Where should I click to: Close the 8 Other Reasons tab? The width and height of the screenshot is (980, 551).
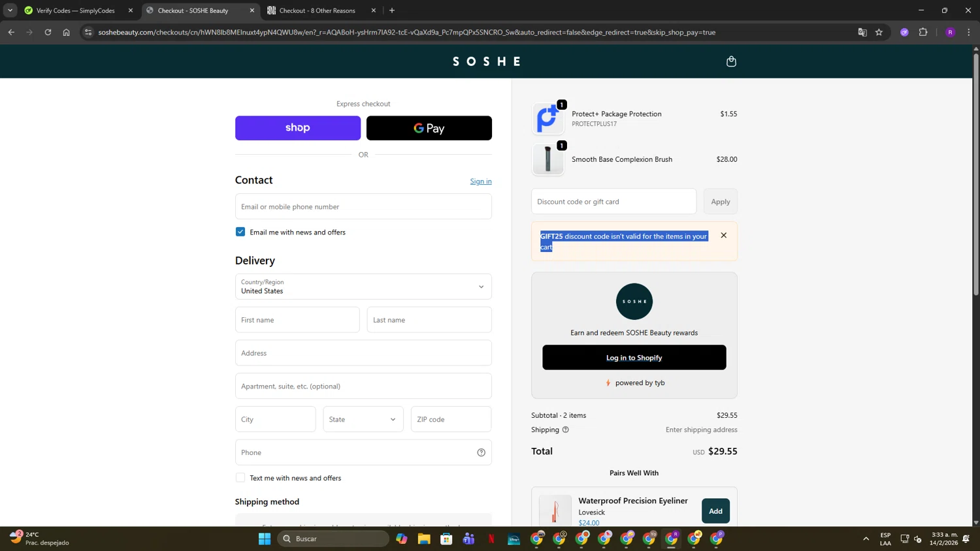click(374, 10)
